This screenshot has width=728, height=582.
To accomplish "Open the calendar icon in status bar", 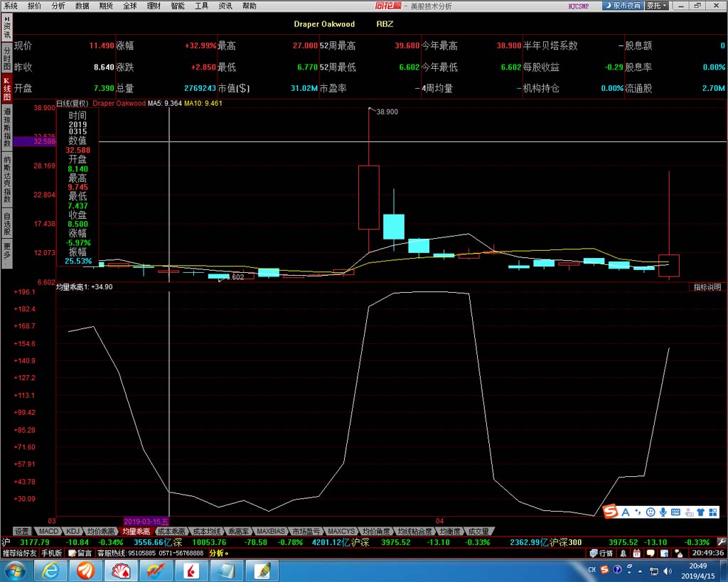I will tap(636, 553).
